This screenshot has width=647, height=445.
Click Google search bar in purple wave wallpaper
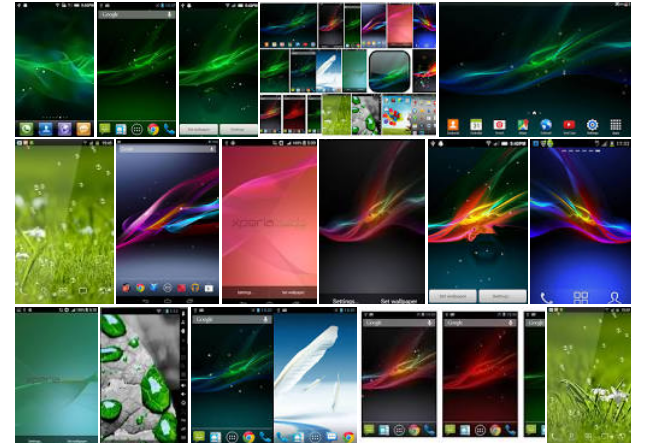167,149
